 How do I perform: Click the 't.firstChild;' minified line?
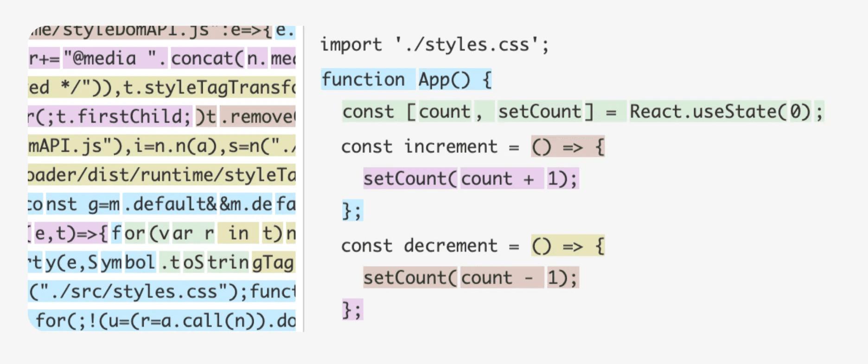[x=162, y=117]
